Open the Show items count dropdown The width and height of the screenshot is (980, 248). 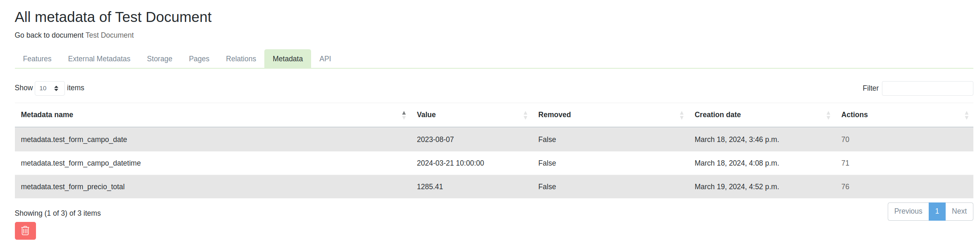pos(49,88)
